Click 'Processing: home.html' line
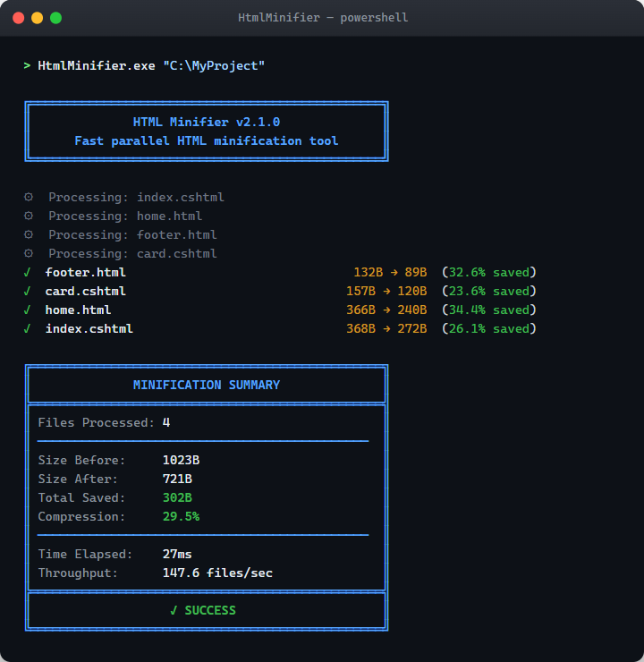 [125, 216]
